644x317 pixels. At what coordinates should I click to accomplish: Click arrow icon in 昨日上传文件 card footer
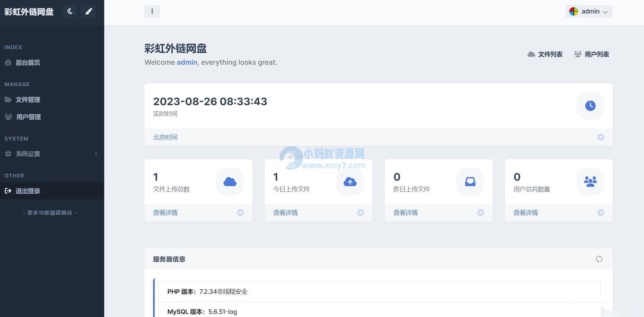pyautogui.click(x=481, y=213)
